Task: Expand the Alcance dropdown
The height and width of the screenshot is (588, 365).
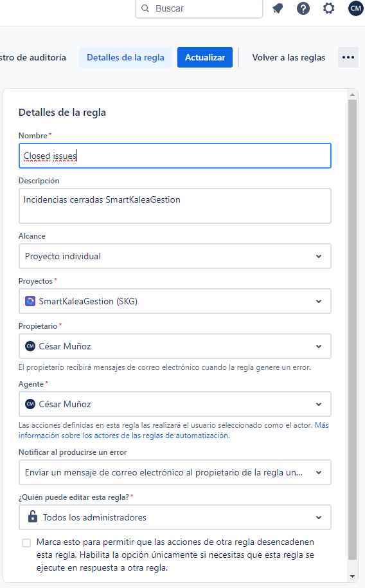Action: point(175,256)
